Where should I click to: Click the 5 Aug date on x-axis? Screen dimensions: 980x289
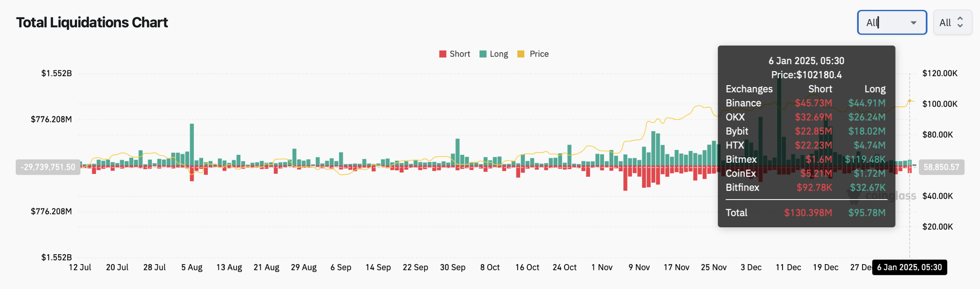point(192,267)
